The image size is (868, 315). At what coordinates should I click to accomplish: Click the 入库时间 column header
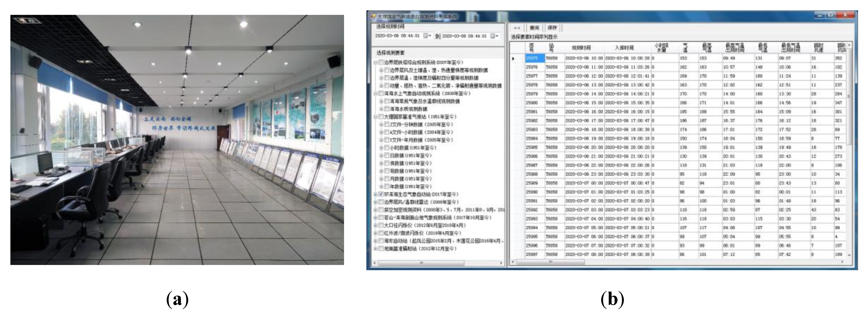tap(624, 48)
